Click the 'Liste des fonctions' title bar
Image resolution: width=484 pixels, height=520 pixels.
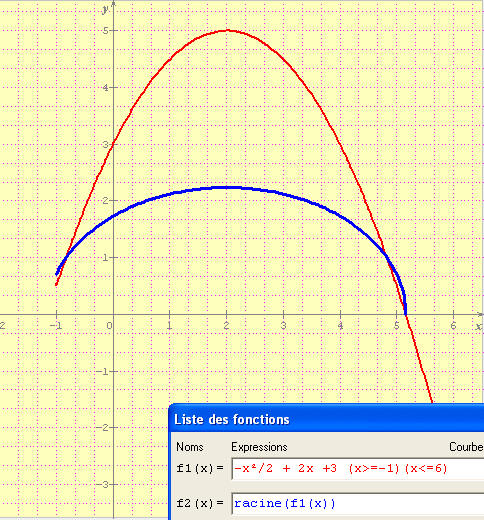327,419
